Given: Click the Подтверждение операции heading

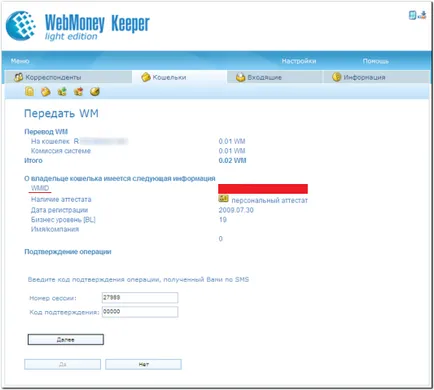Looking at the screenshot, I should pos(68,252).
